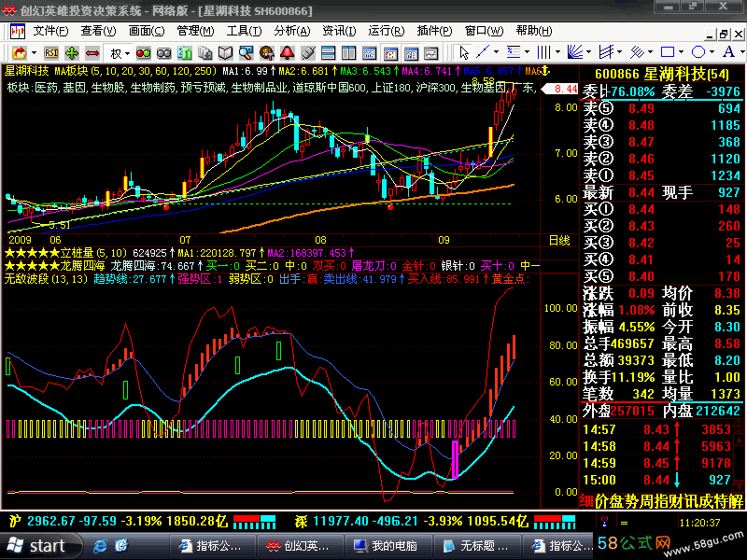Screen dimensions: 747x560
Task: Click the open folder icon in the toolbar
Action: coord(19,52)
